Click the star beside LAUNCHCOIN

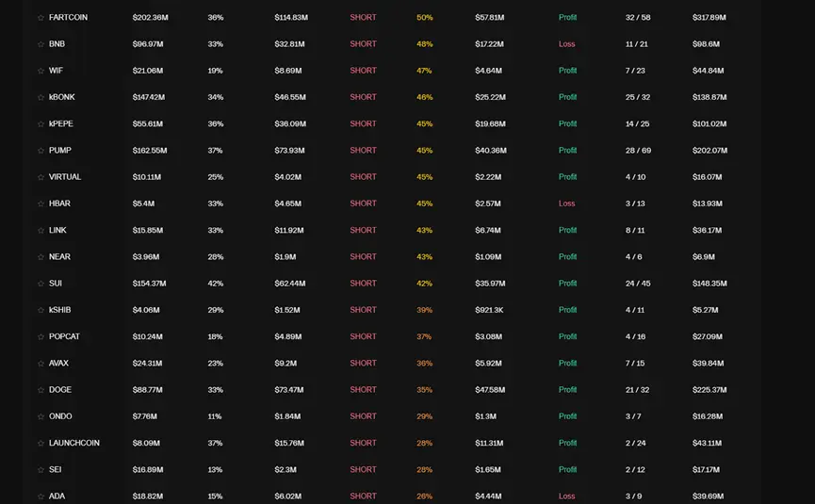click(x=41, y=443)
